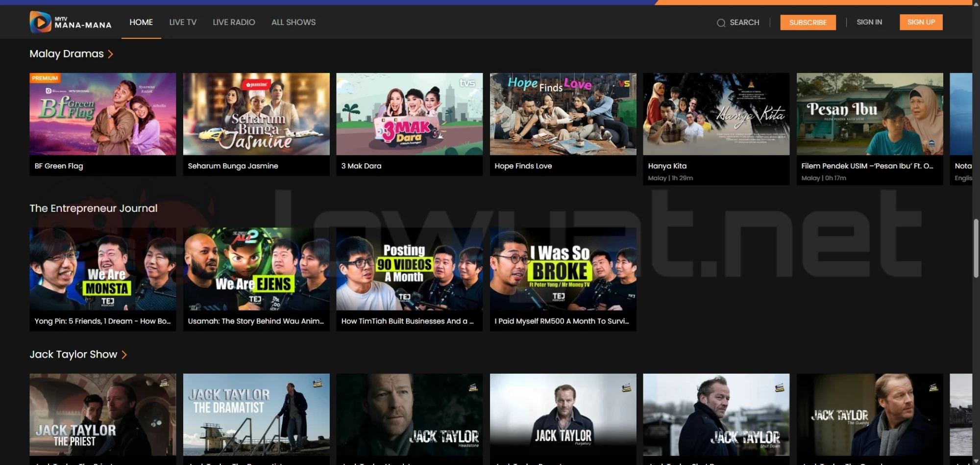The image size is (980, 465).
Task: Open the Malay Dramas section heading
Action: click(67, 54)
